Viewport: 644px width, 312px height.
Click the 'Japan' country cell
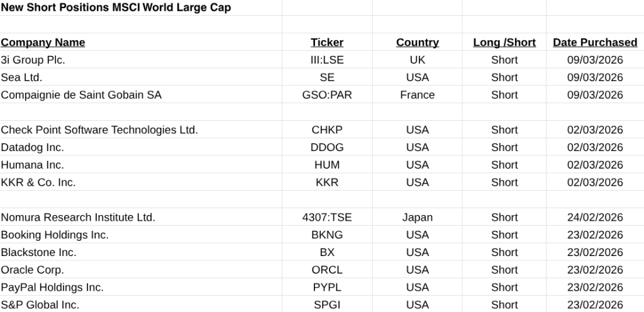point(417,218)
